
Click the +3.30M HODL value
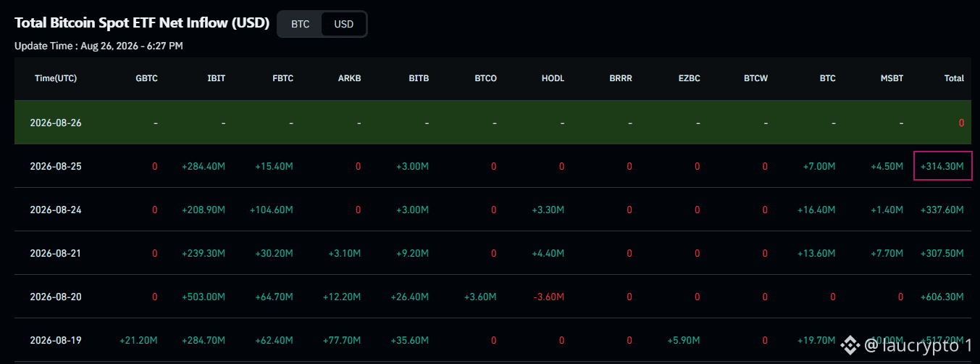[548, 210]
